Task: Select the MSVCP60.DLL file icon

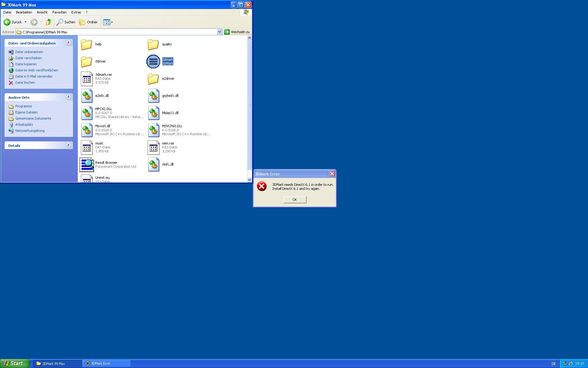Action: [153, 130]
